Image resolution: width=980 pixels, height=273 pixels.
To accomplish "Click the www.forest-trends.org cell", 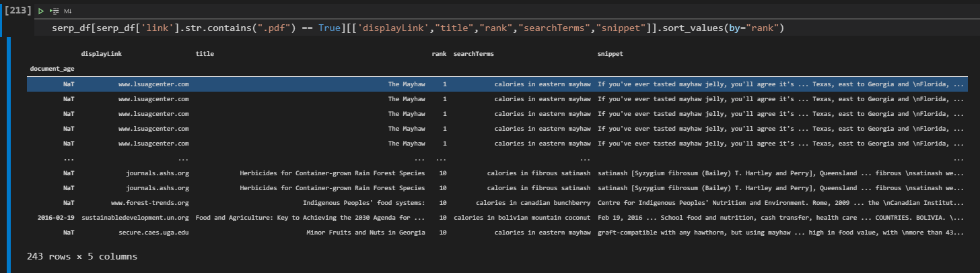I will [150, 203].
